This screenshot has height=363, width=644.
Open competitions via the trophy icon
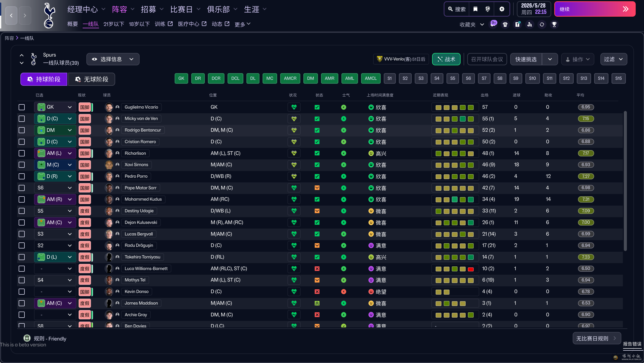tap(554, 24)
